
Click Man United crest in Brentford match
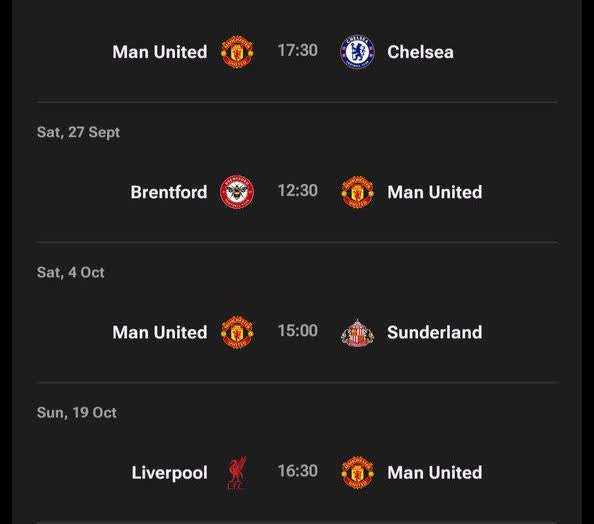point(357,192)
